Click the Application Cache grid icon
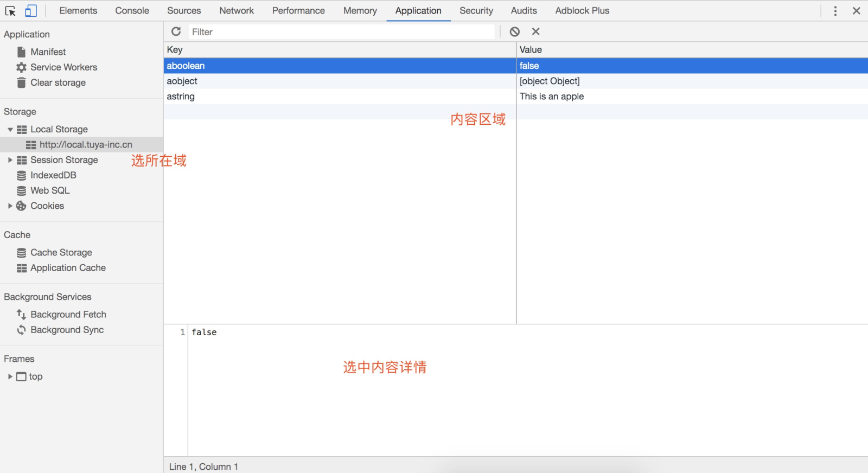The height and width of the screenshot is (473, 868). coord(22,268)
